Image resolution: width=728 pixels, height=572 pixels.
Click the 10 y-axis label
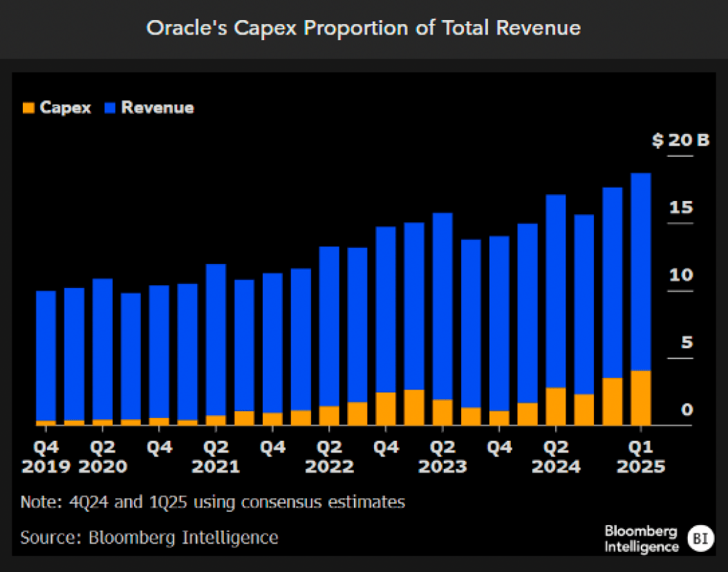(681, 275)
